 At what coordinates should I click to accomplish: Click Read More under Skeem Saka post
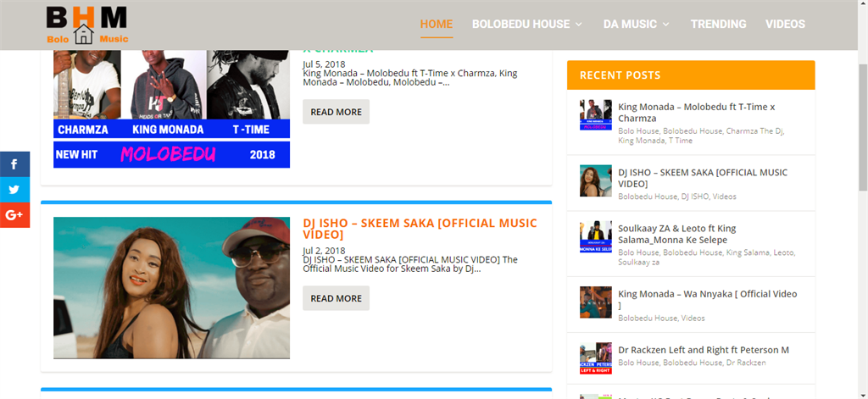point(336,298)
